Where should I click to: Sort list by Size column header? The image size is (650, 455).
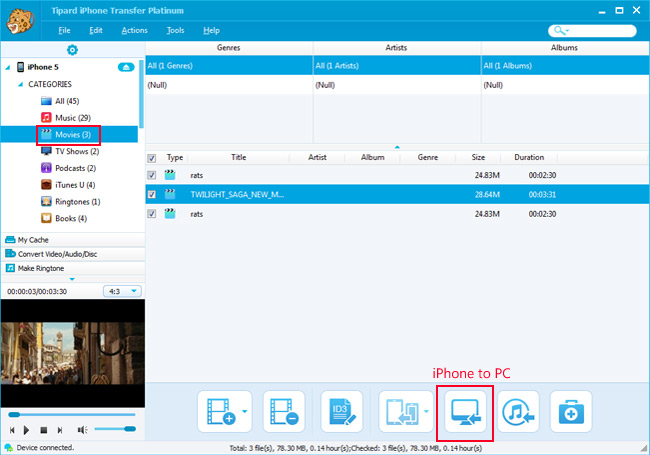pyautogui.click(x=478, y=157)
